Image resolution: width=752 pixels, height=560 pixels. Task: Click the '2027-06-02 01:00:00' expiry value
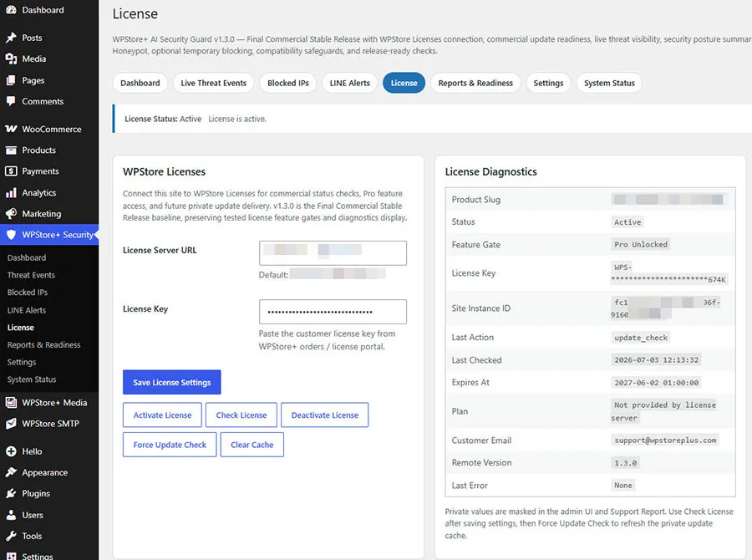tap(656, 383)
